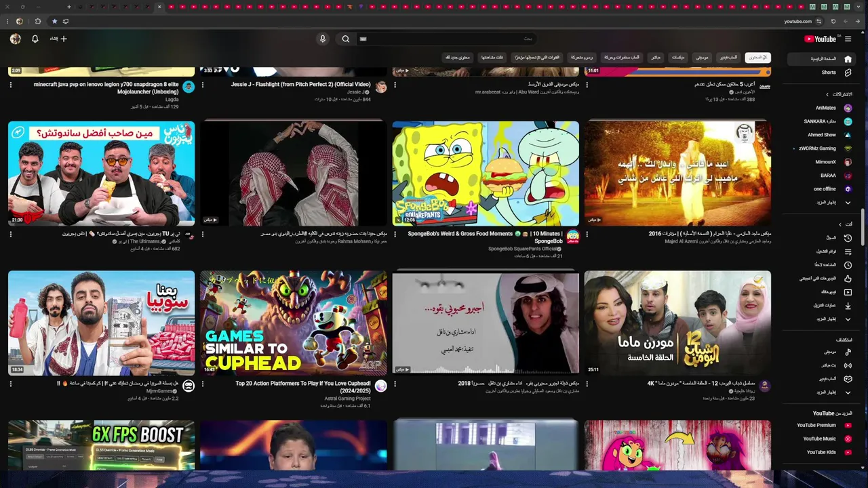Open Astral Gaming Project channel avatar
This screenshot has width=868, height=488.
[381, 386]
